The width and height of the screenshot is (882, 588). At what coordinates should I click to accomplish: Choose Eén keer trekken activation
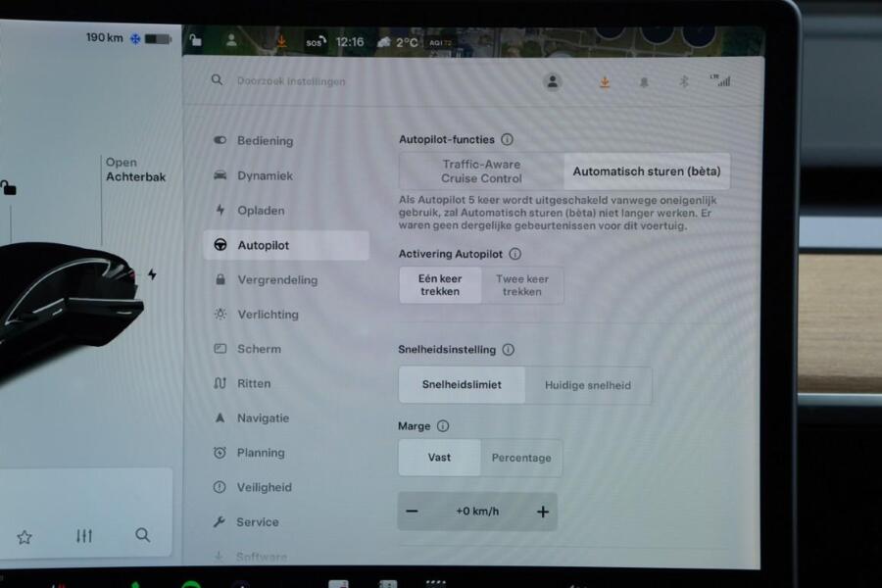[440, 285]
